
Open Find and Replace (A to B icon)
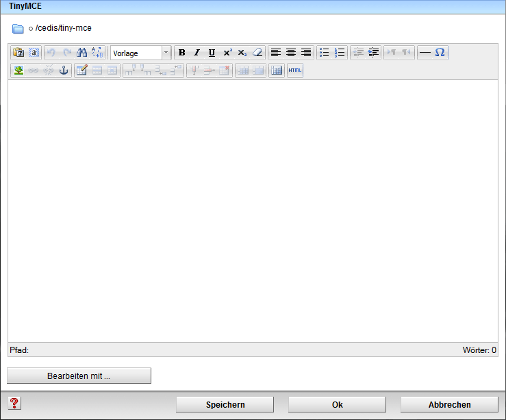click(x=97, y=53)
